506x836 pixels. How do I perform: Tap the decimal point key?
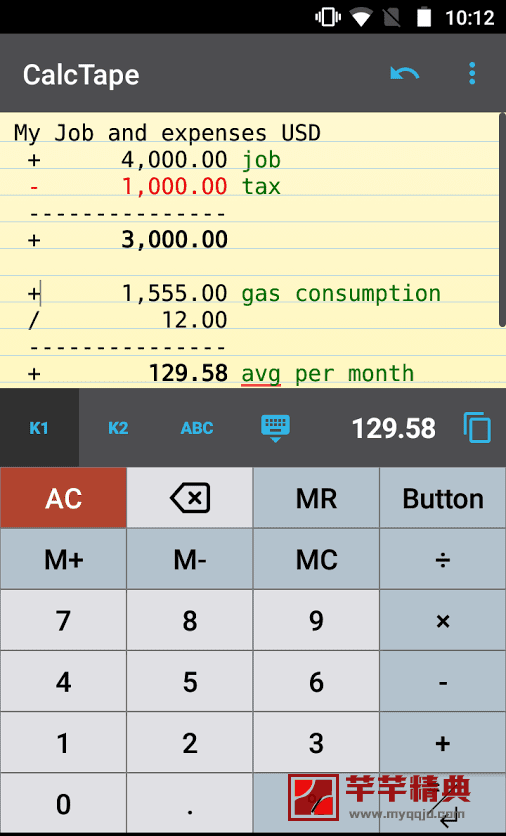(190, 804)
